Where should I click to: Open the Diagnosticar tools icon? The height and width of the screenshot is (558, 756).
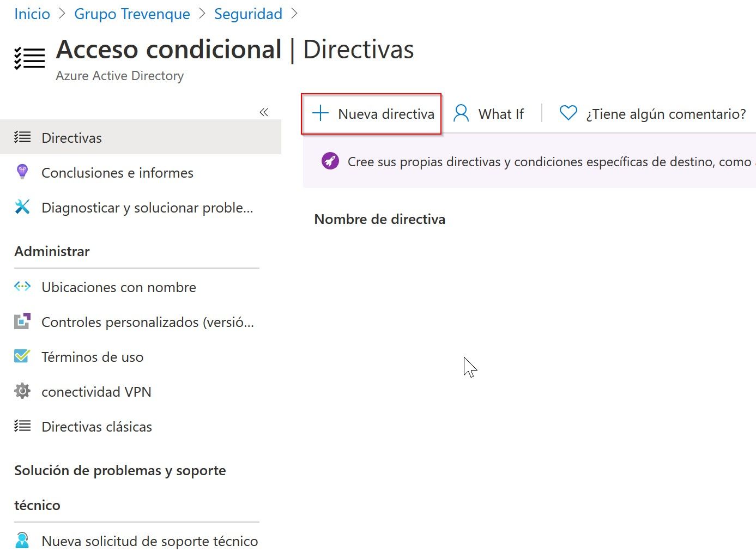coord(22,206)
